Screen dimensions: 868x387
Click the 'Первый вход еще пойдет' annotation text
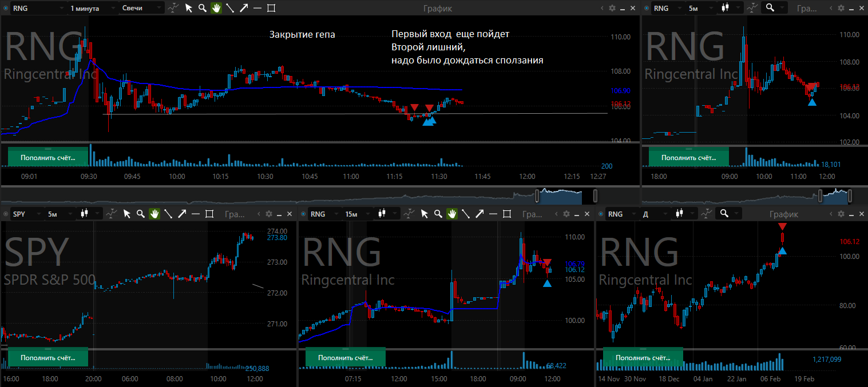(450, 34)
